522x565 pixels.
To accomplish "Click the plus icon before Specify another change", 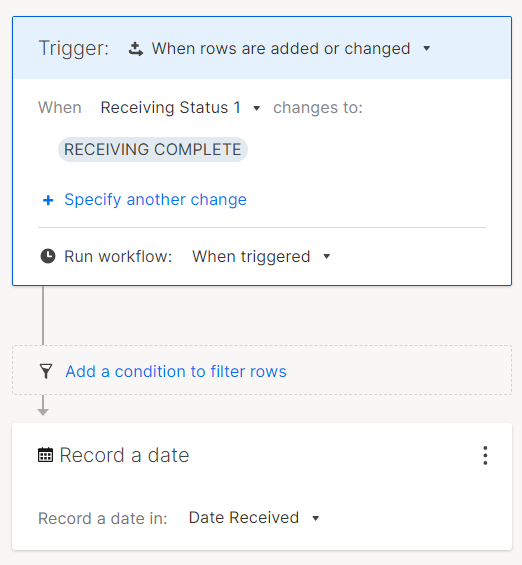I will click(x=48, y=200).
